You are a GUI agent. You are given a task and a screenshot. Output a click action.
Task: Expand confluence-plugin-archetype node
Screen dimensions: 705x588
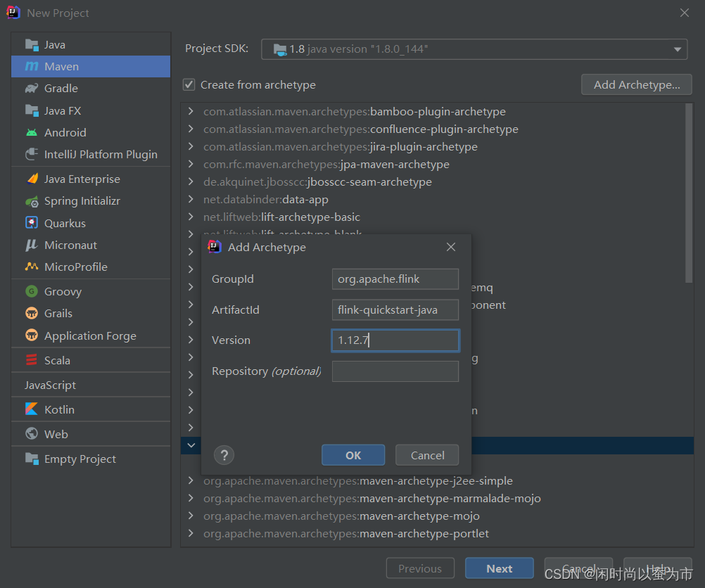[191, 129]
